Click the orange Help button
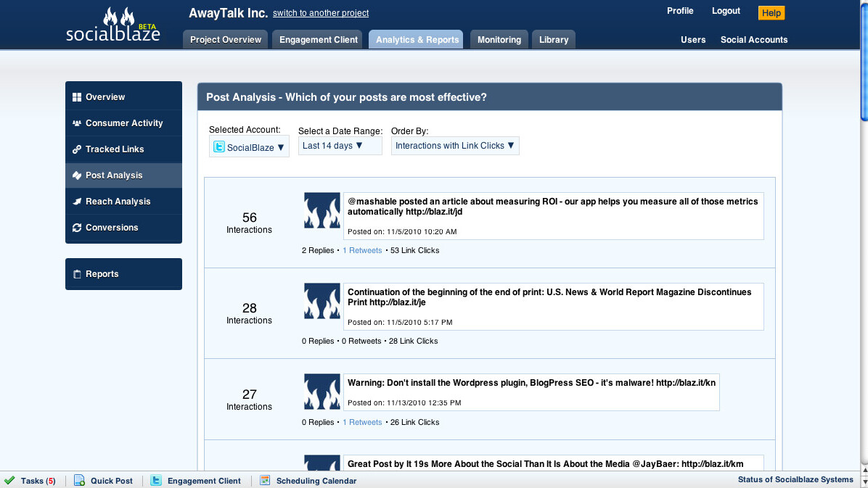The width and height of the screenshot is (868, 488). coord(771,13)
